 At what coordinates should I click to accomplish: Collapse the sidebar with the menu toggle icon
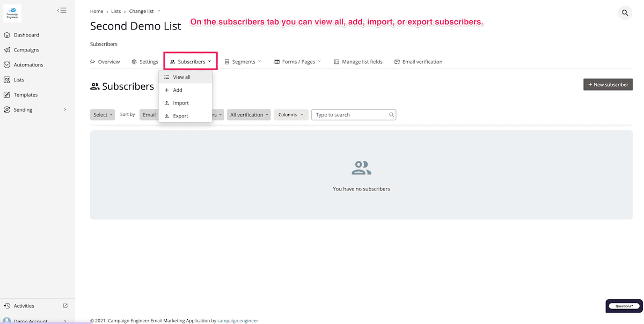point(62,10)
